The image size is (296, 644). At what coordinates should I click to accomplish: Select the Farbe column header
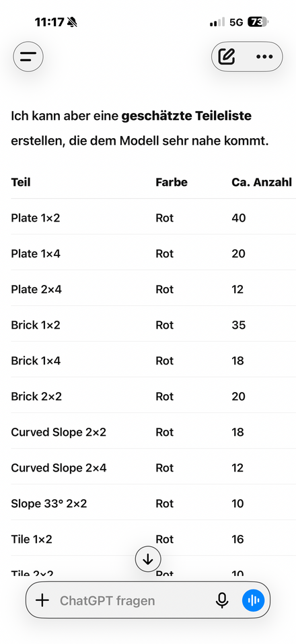click(172, 182)
